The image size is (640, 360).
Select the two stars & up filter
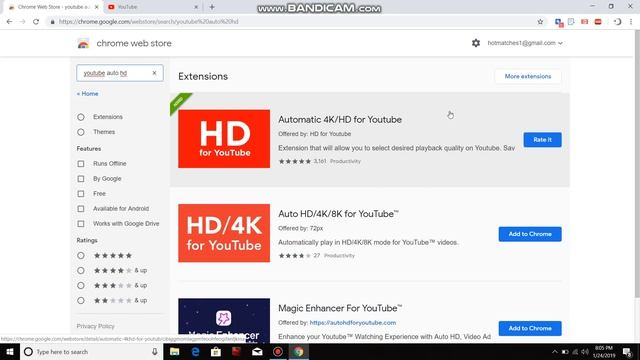[81, 300]
